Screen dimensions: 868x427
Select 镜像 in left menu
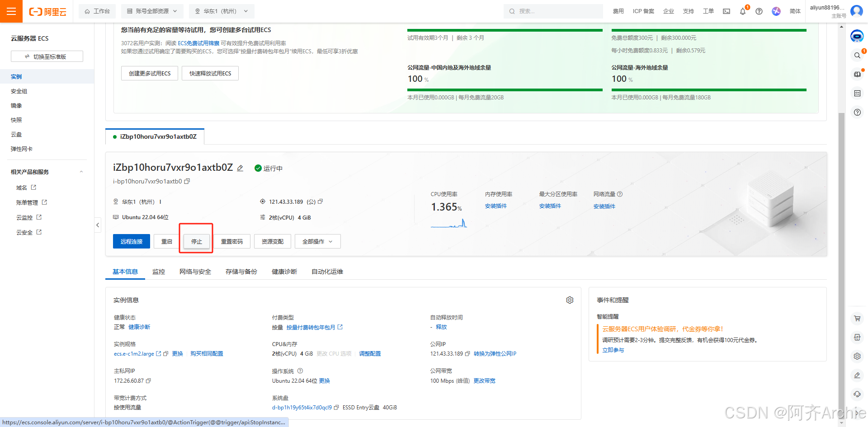16,106
